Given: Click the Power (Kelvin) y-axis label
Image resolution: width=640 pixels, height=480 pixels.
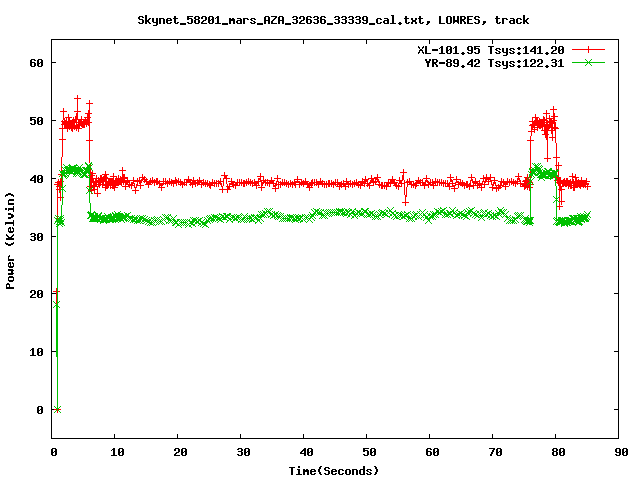Looking at the screenshot, I should tap(10, 241).
